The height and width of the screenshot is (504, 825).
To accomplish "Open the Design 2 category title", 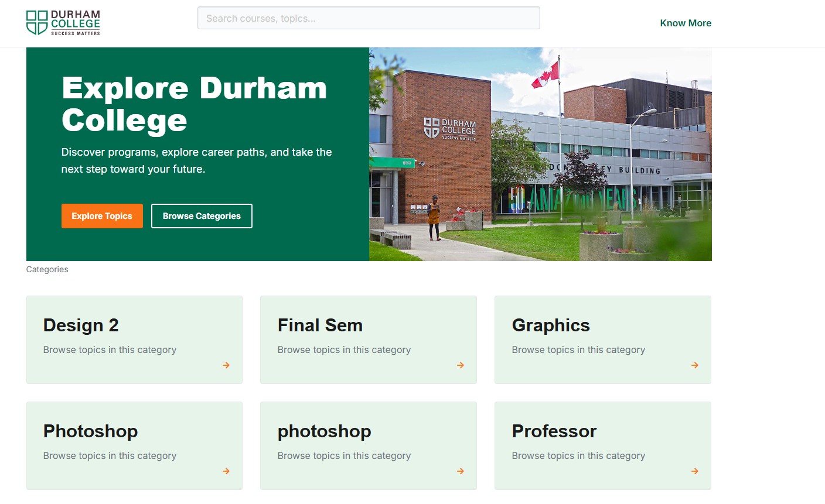I will click(x=81, y=325).
